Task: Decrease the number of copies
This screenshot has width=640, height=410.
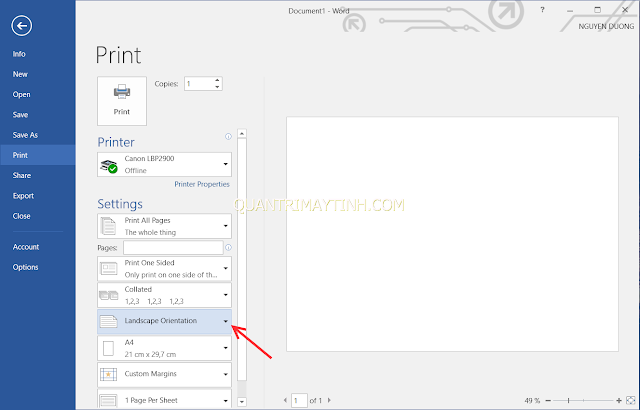Action: pos(217,87)
